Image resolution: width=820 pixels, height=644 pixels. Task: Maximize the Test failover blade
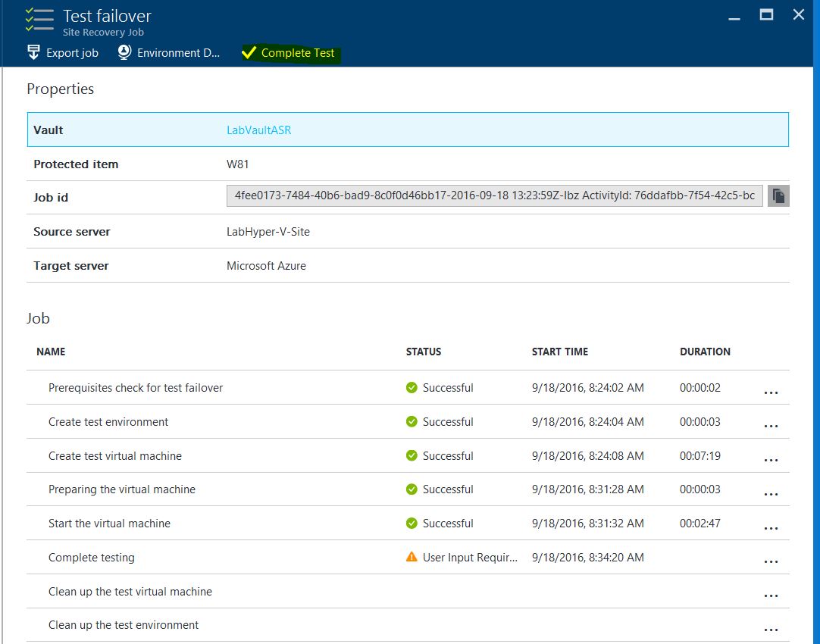point(766,14)
